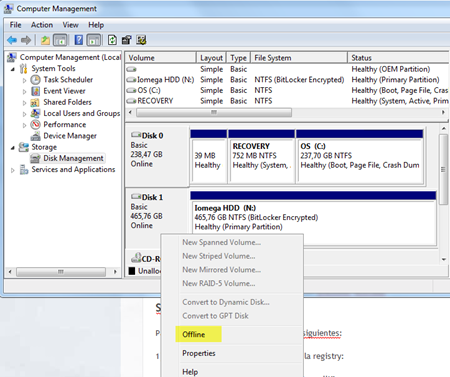This screenshot has height=377, width=450.
Task: Open Help via blue question mark icon
Action: click(79, 40)
